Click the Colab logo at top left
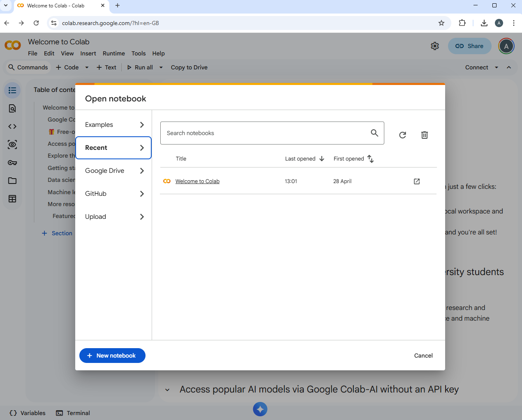Image resolution: width=522 pixels, height=420 pixels. pos(13,45)
